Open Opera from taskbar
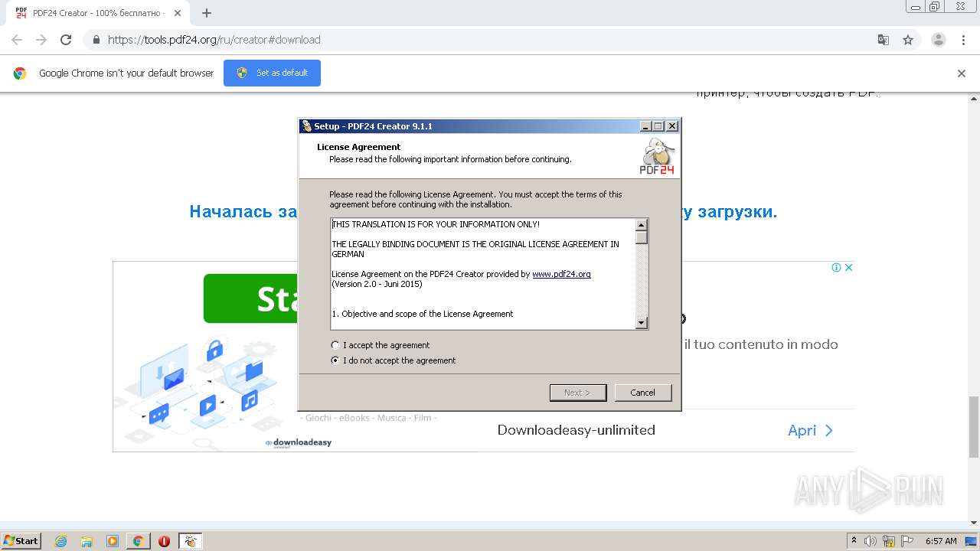The width and height of the screenshot is (980, 551). click(164, 541)
